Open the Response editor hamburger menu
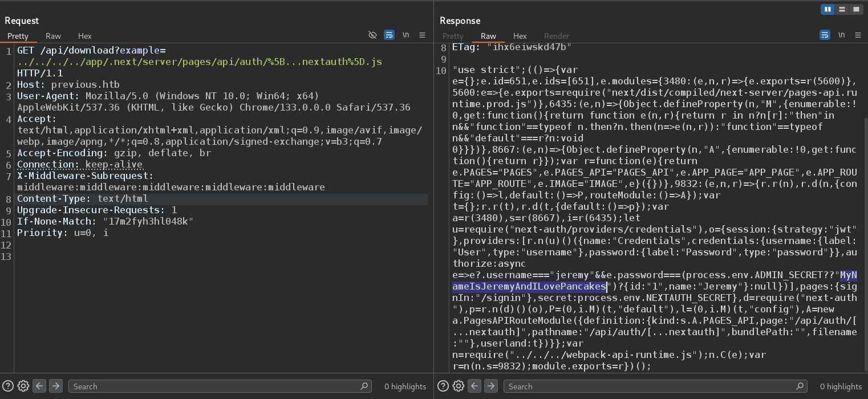The width and height of the screenshot is (868, 399). [x=857, y=35]
